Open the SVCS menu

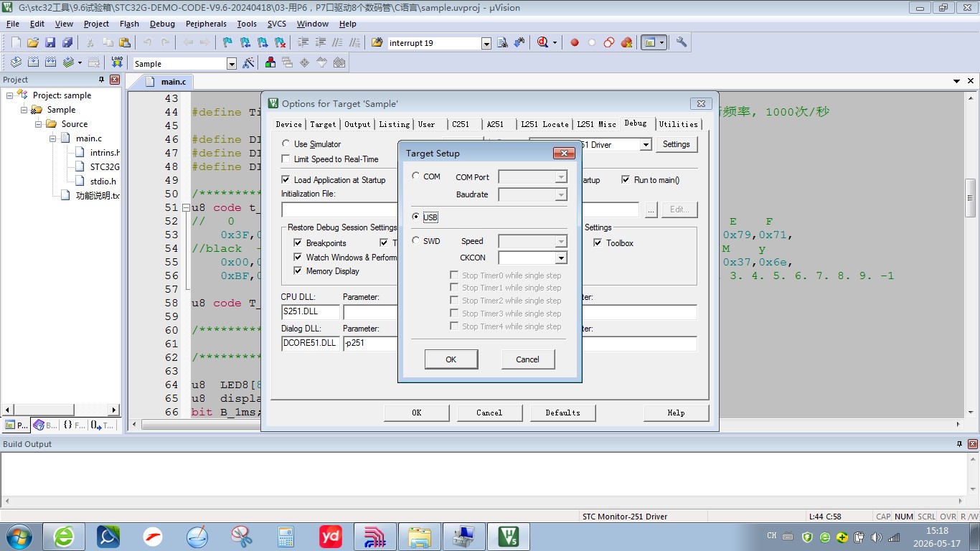click(277, 24)
